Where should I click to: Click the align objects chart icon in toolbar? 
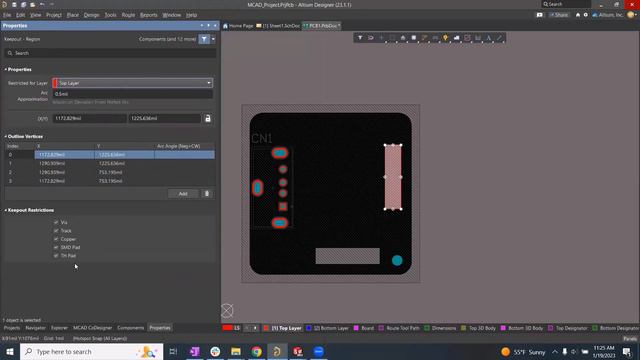pyautogui.click(x=403, y=38)
